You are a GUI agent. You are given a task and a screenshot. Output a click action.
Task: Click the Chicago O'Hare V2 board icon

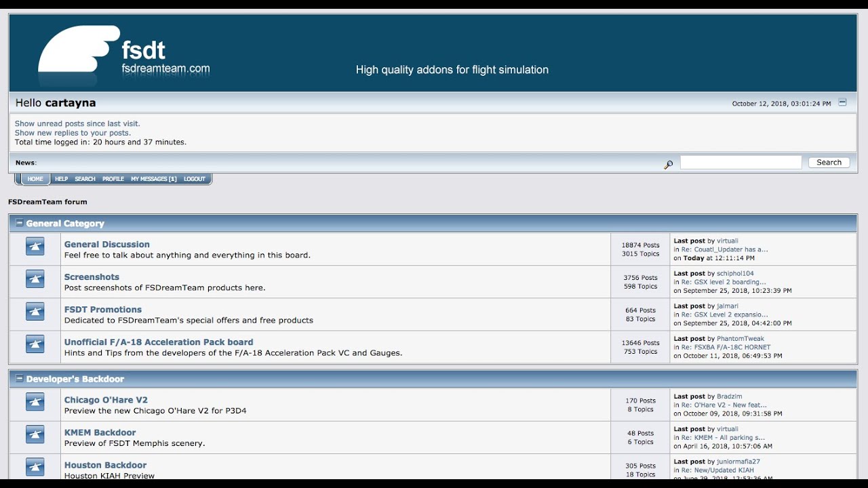pyautogui.click(x=35, y=402)
